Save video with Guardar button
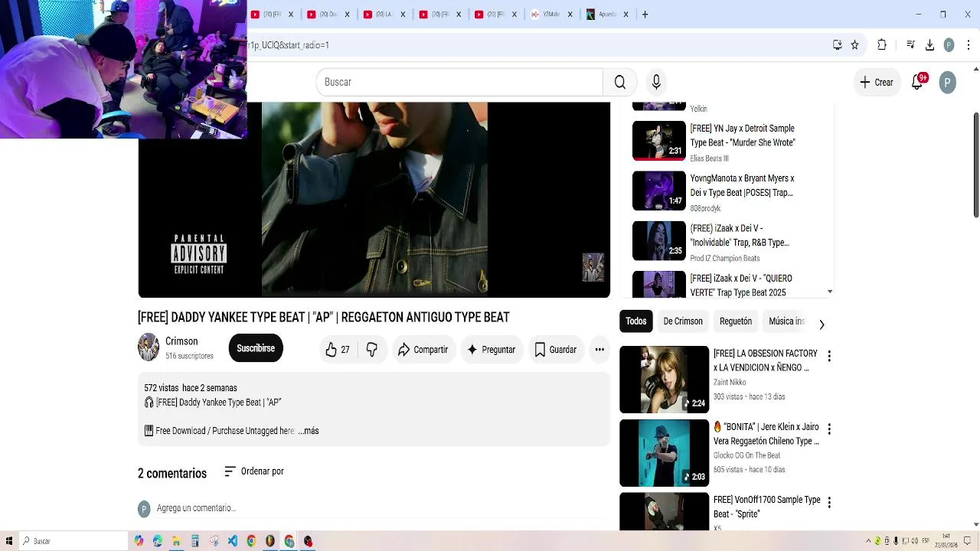The height and width of the screenshot is (551, 980). (x=555, y=350)
